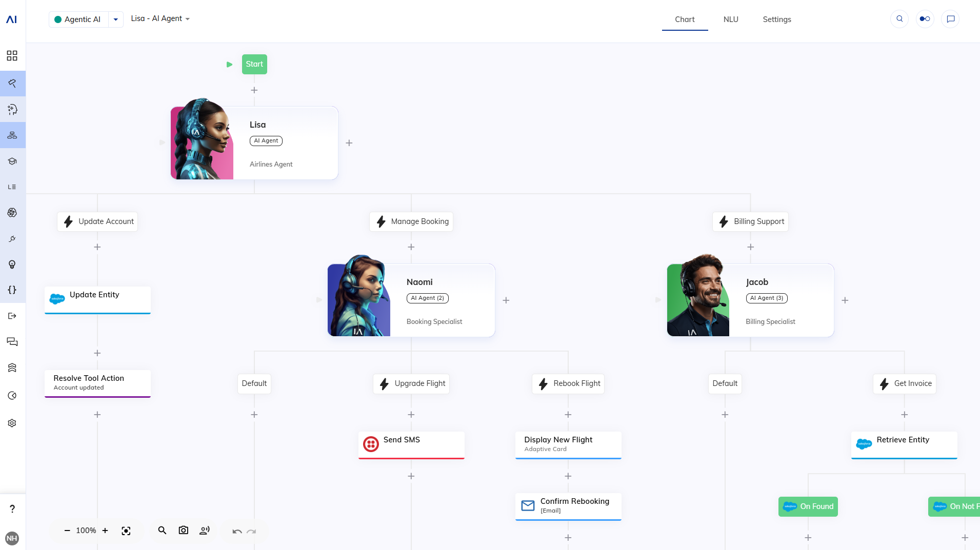Open the Settings tab
This screenshot has width=980, height=550.
click(776, 19)
